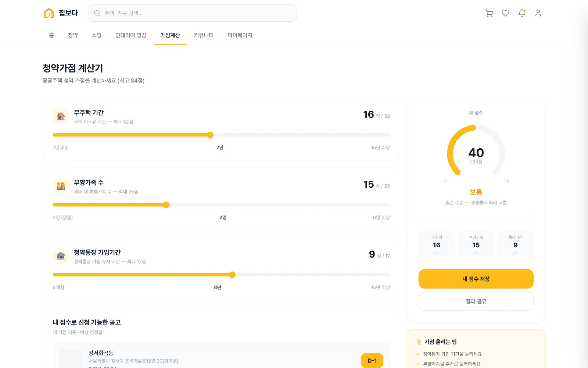Click the 6명 이상 slider label
Screen dimensions: 588x368
pyautogui.click(x=381, y=217)
